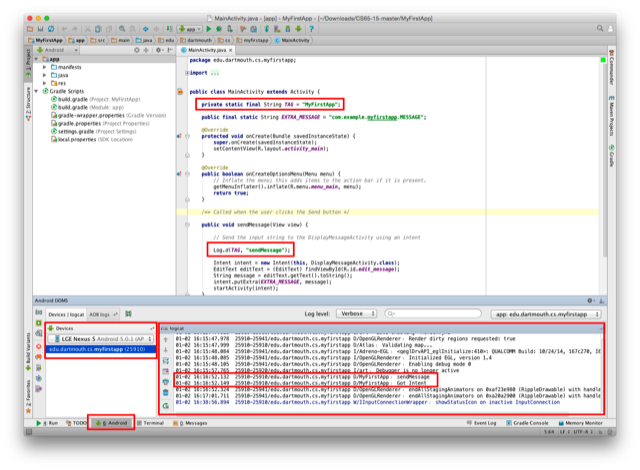640x470 pixels.
Task: Expand the manifests folder
Action: coord(45,67)
